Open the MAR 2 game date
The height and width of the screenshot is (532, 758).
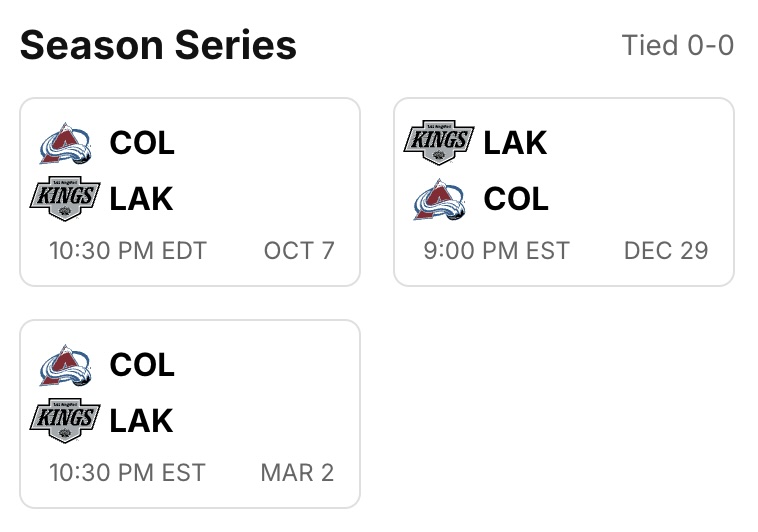click(297, 472)
